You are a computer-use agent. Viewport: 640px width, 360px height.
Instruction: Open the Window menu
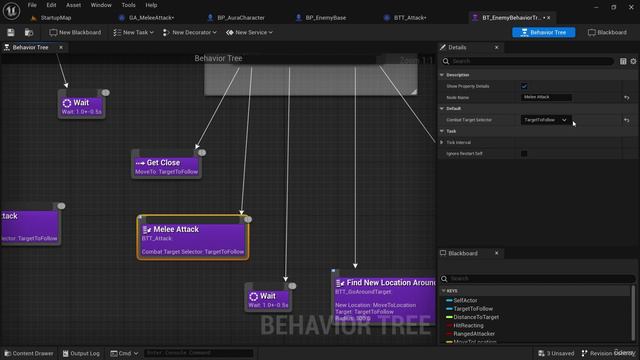[101, 5]
